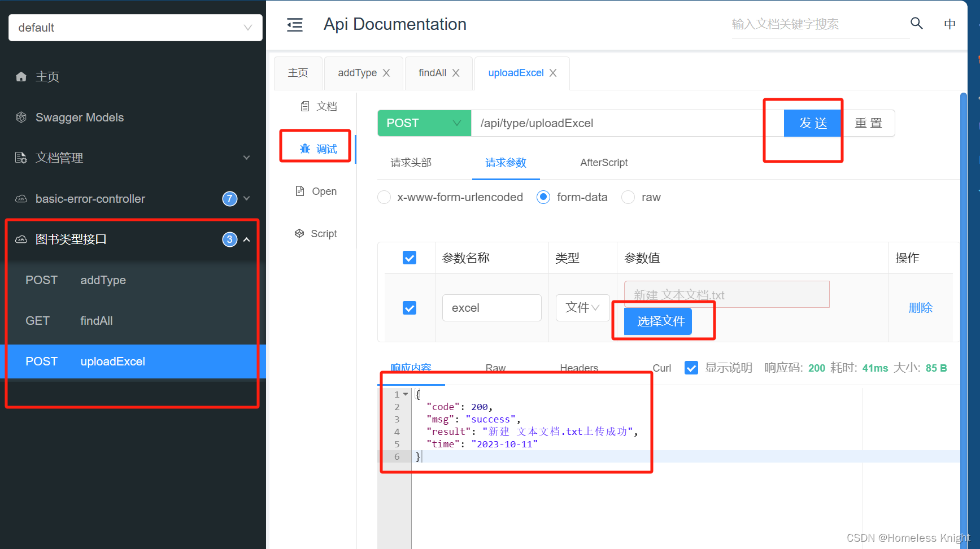Click the /api/type/uploadExcel URL field

tap(627, 123)
